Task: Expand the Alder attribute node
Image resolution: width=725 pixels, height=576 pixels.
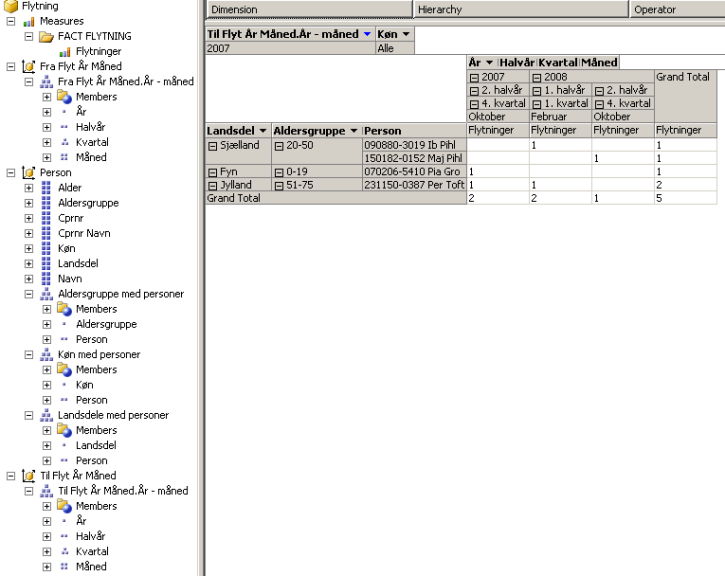Action: coord(29,188)
